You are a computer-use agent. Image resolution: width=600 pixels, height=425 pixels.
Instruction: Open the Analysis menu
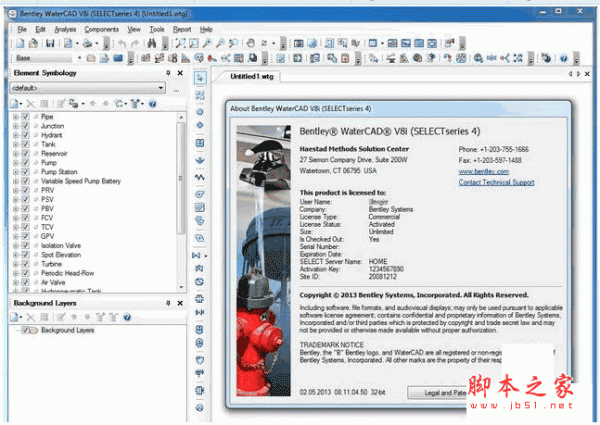pyautogui.click(x=65, y=29)
